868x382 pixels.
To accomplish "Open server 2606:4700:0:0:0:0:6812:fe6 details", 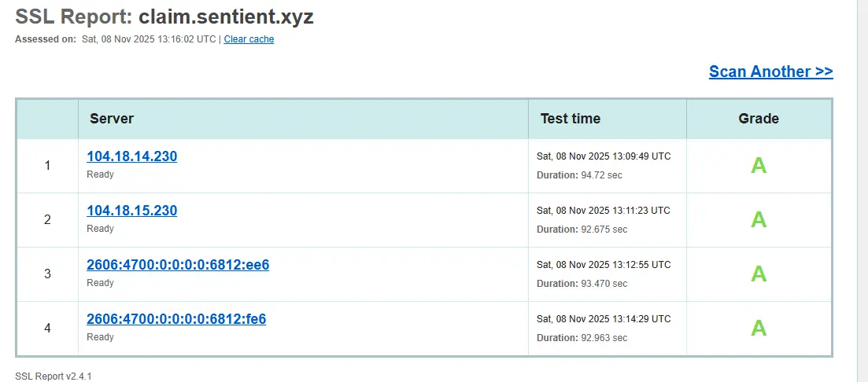I will [x=176, y=319].
